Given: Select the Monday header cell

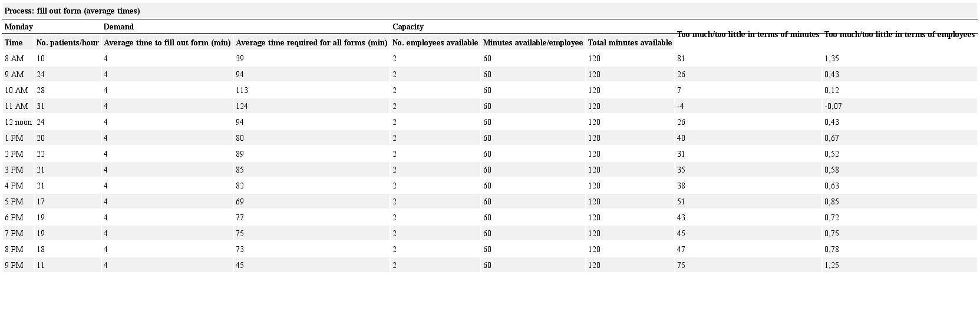Looking at the screenshot, I should pos(19,27).
